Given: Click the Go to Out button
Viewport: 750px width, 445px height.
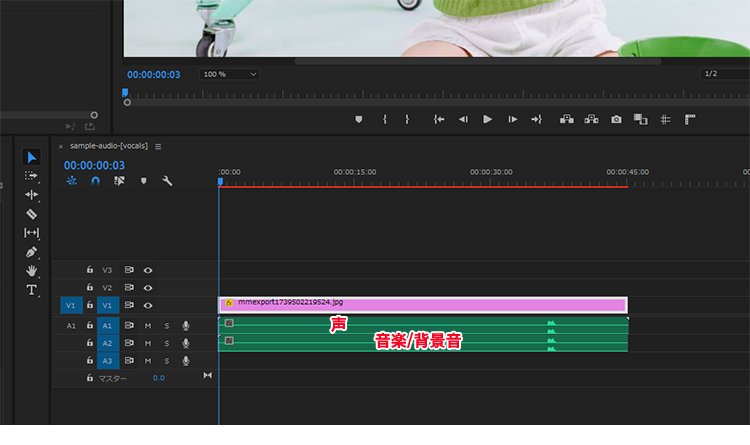Looking at the screenshot, I should [536, 120].
